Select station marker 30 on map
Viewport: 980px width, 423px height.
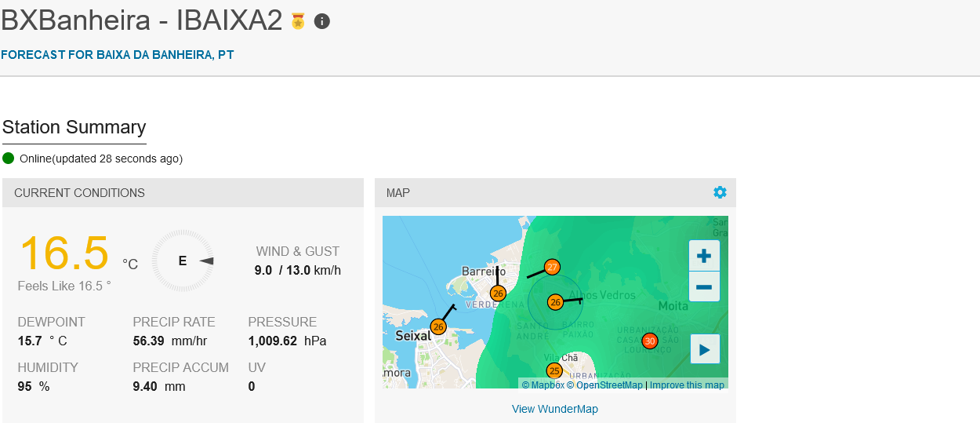pos(649,341)
